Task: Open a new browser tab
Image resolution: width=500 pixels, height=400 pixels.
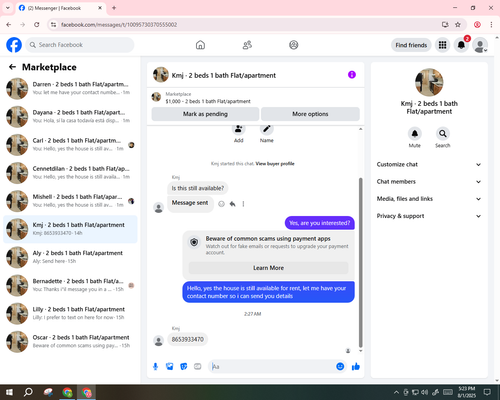Action: tap(114, 8)
